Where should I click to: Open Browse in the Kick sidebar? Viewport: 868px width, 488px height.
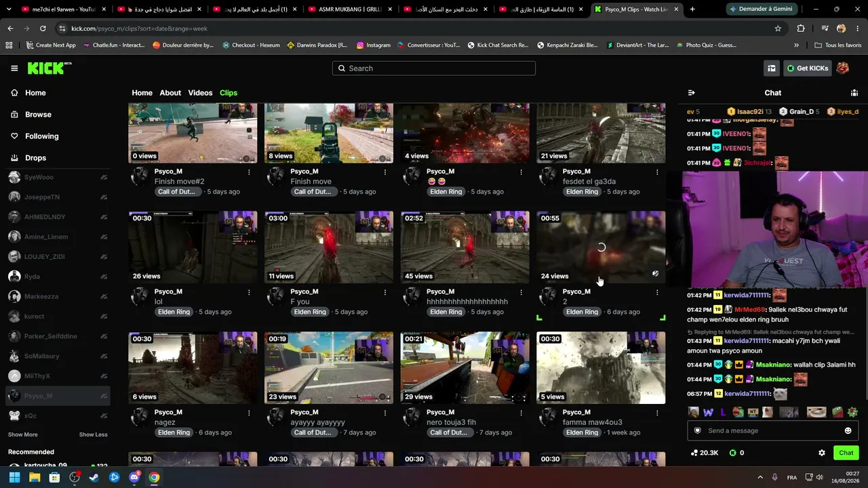click(38, 115)
